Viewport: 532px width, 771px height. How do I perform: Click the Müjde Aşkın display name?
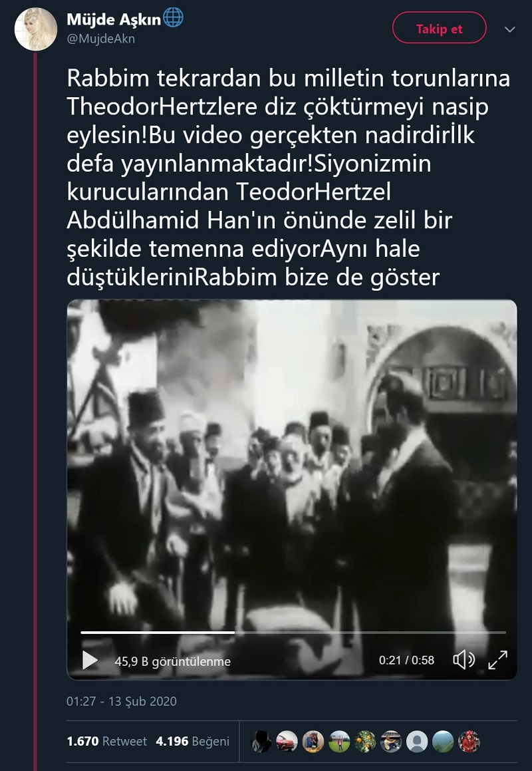[114, 19]
